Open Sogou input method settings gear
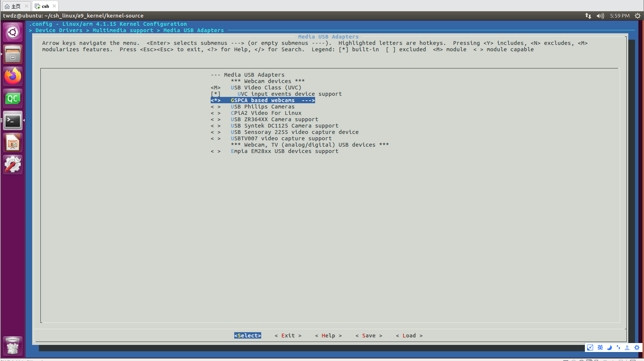644x361 pixels. click(x=637, y=348)
